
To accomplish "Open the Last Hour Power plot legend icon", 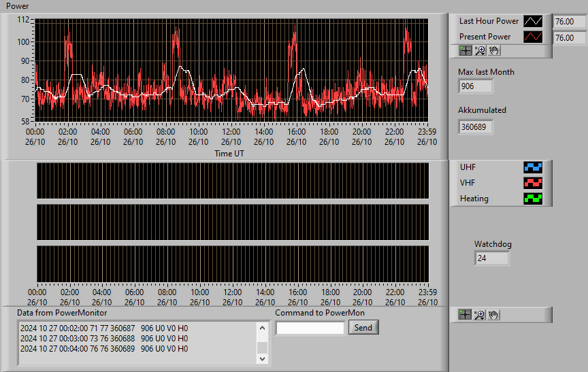I will click(533, 21).
